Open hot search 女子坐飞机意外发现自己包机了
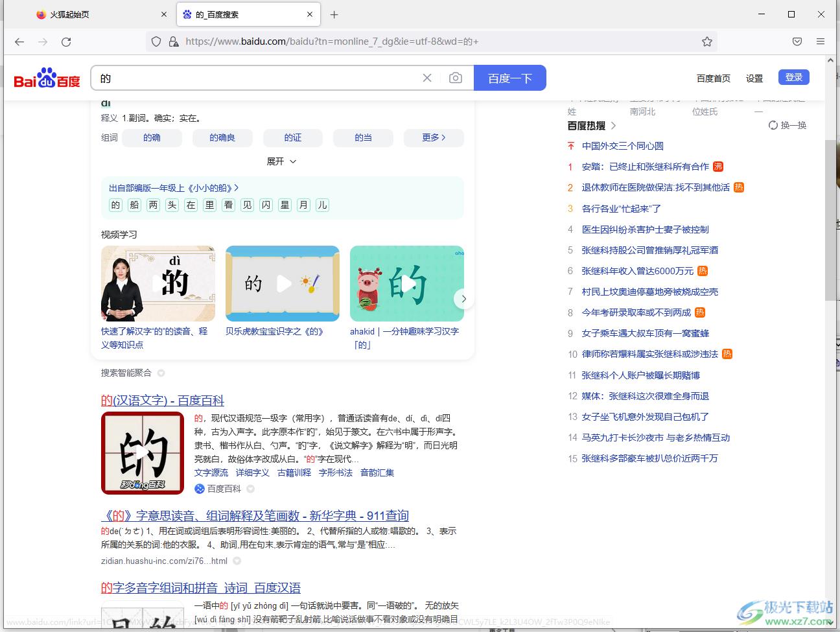Viewport: 840px width, 632px height. 646,417
